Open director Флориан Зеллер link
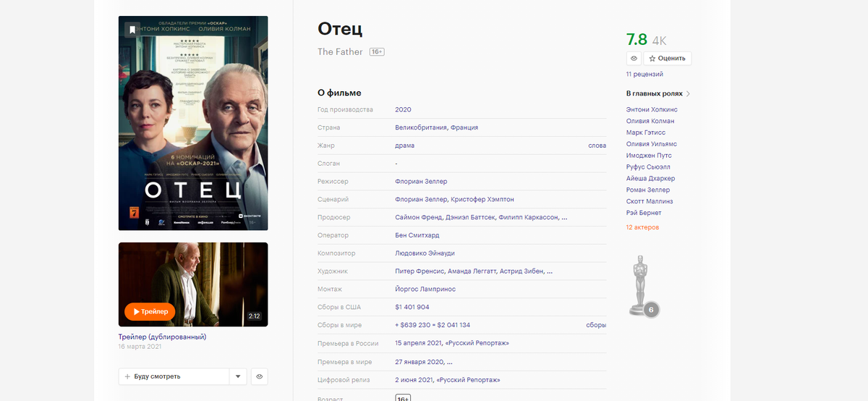This screenshot has height=401, width=868. [421, 181]
